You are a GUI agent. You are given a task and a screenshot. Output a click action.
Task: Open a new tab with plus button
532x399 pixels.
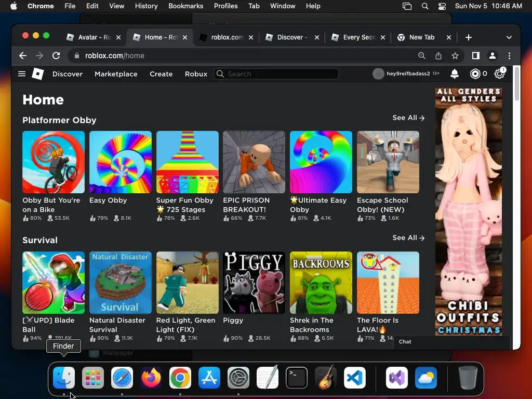coord(469,37)
